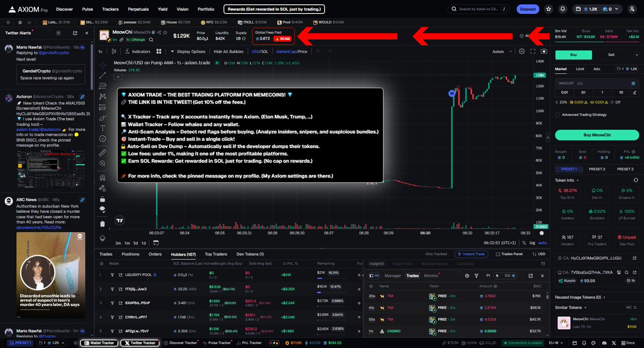This screenshot has height=348, width=644.
Task: Switch to the Holders (167) tab
Action: (x=184, y=254)
